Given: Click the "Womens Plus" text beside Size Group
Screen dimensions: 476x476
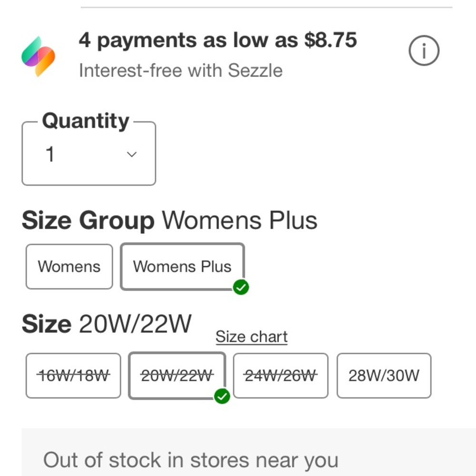Looking at the screenshot, I should 239,220.
